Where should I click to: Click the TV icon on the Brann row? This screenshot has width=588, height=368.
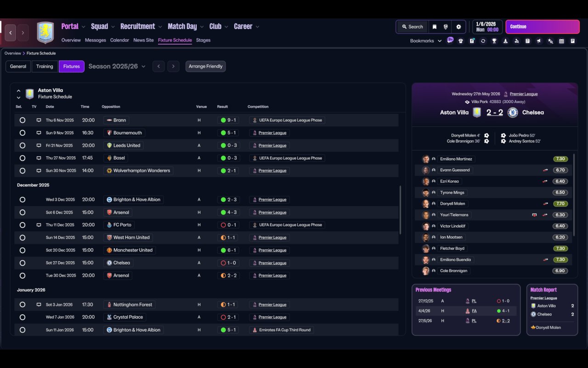point(39,120)
